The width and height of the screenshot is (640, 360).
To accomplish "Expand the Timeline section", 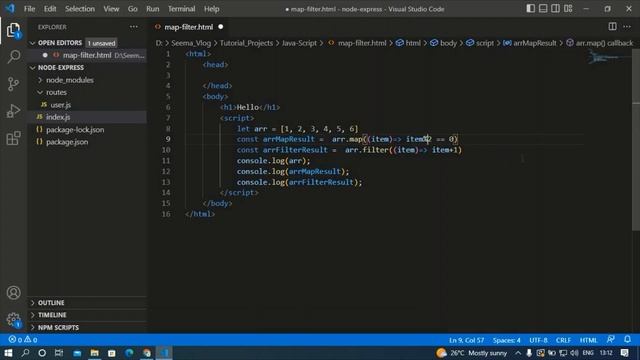I will coord(52,315).
